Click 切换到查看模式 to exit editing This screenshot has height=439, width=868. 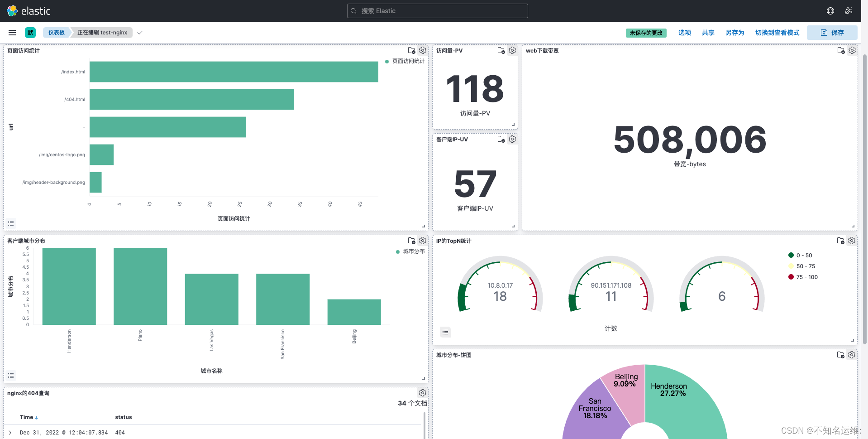pos(777,32)
